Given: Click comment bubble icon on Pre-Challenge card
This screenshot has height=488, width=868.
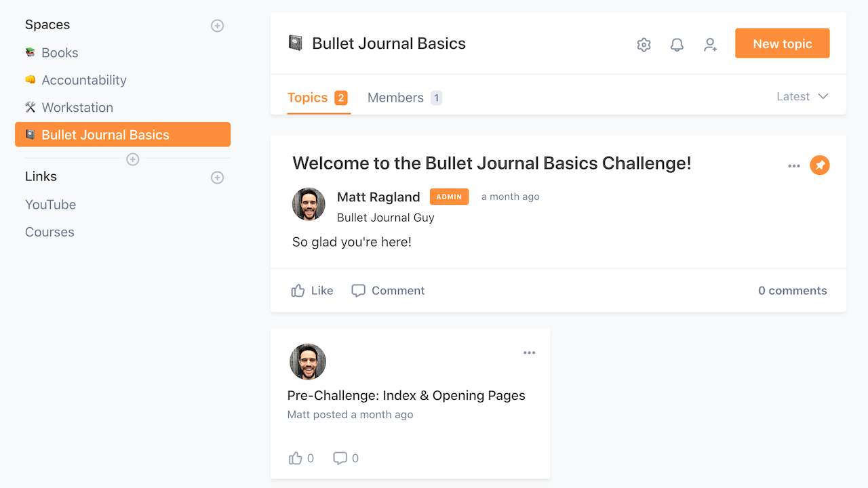Looking at the screenshot, I should click(x=340, y=458).
